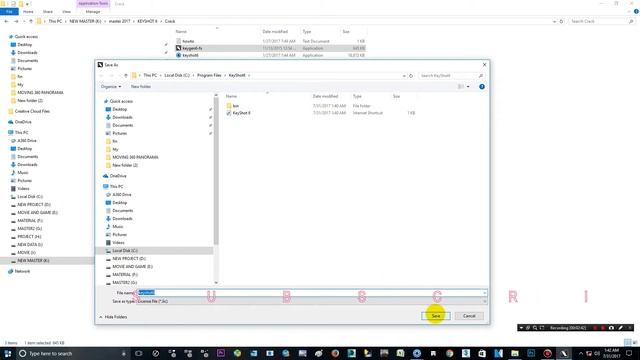Image resolution: width=640 pixels, height=360 pixels.
Task: Select keyshot6 application in Explorer window
Action: [x=190, y=55]
